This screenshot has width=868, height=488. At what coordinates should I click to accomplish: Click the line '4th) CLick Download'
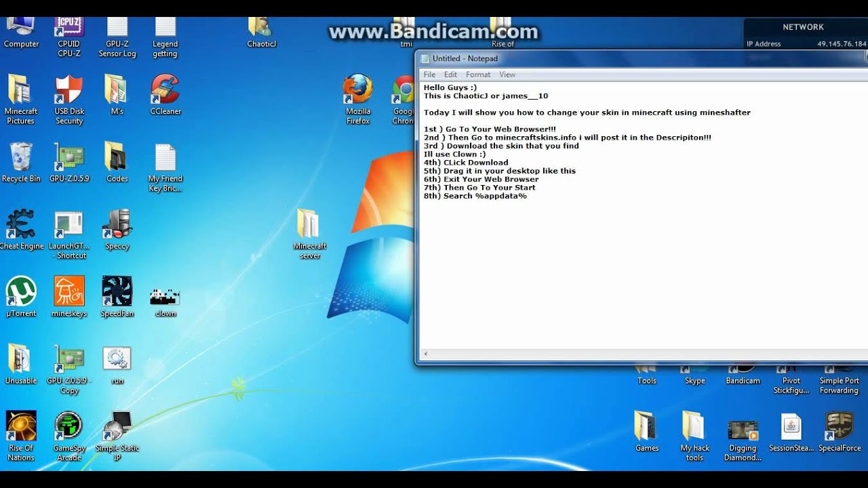pyautogui.click(x=466, y=163)
